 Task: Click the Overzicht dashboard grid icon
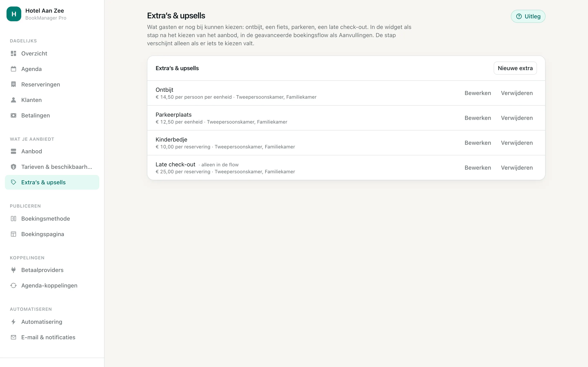pos(14,53)
